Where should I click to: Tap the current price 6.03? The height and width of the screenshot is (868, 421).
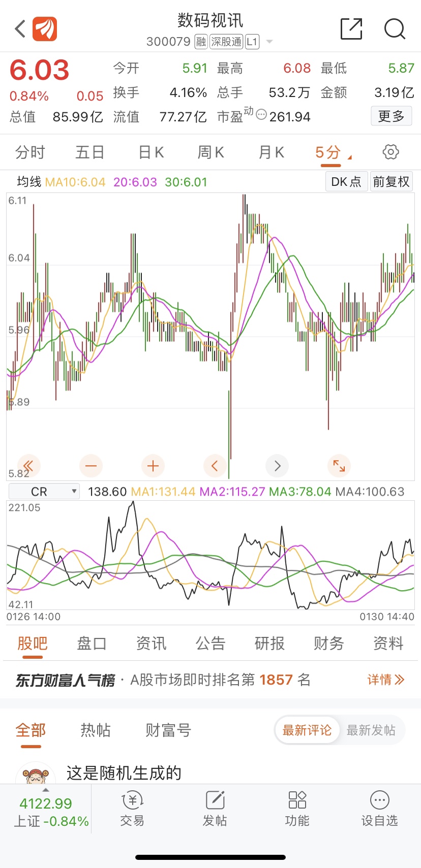click(40, 70)
